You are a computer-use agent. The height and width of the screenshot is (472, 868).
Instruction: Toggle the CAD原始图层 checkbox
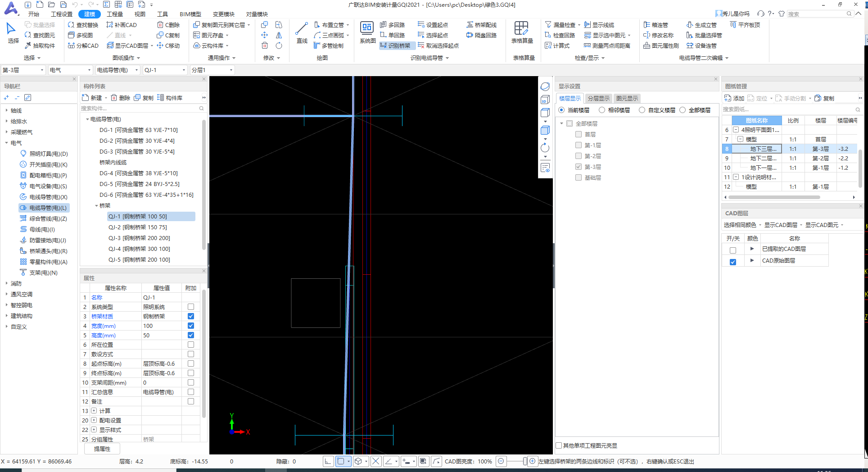pyautogui.click(x=733, y=262)
